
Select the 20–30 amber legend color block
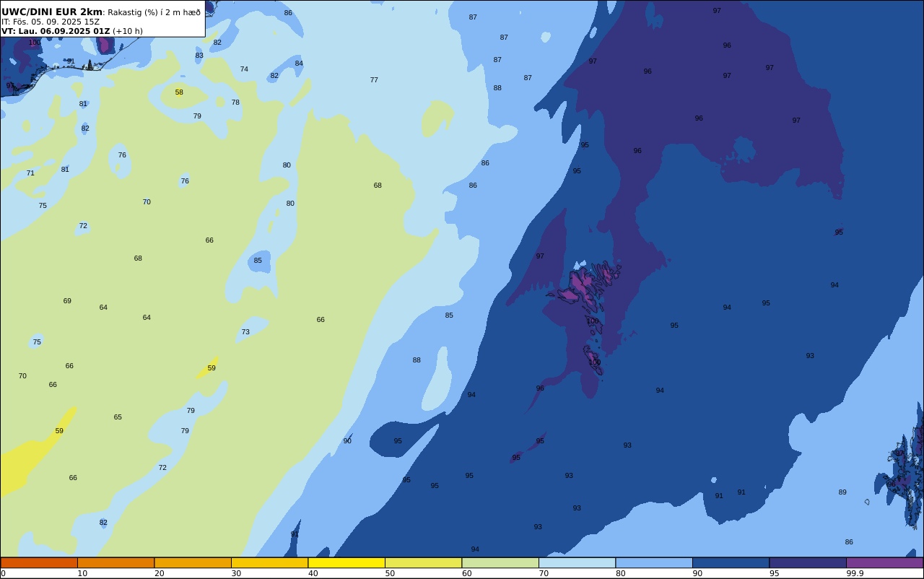(193, 563)
